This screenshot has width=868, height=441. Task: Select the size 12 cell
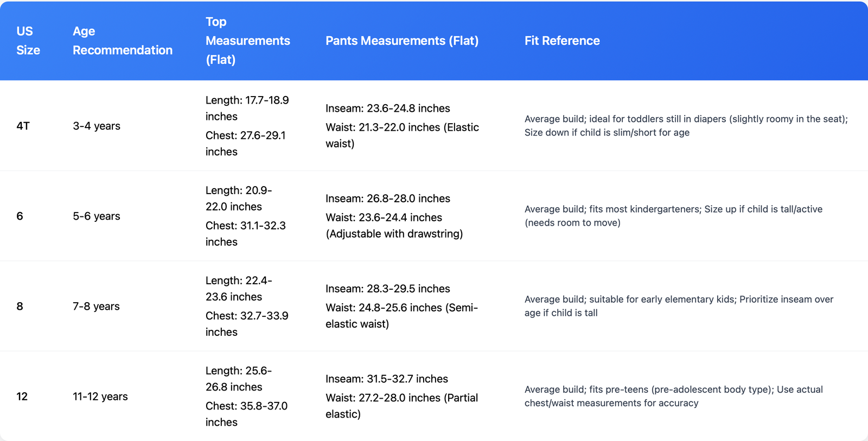pyautogui.click(x=22, y=397)
